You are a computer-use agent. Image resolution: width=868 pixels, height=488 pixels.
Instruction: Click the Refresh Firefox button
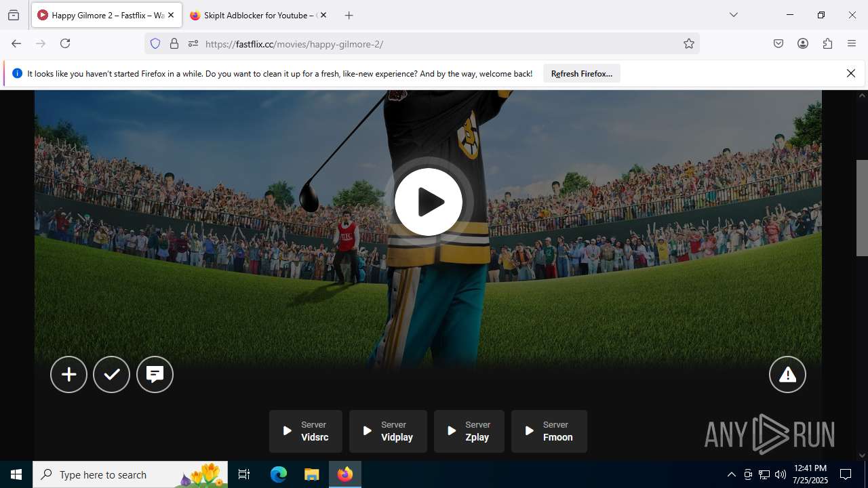pyautogui.click(x=582, y=74)
